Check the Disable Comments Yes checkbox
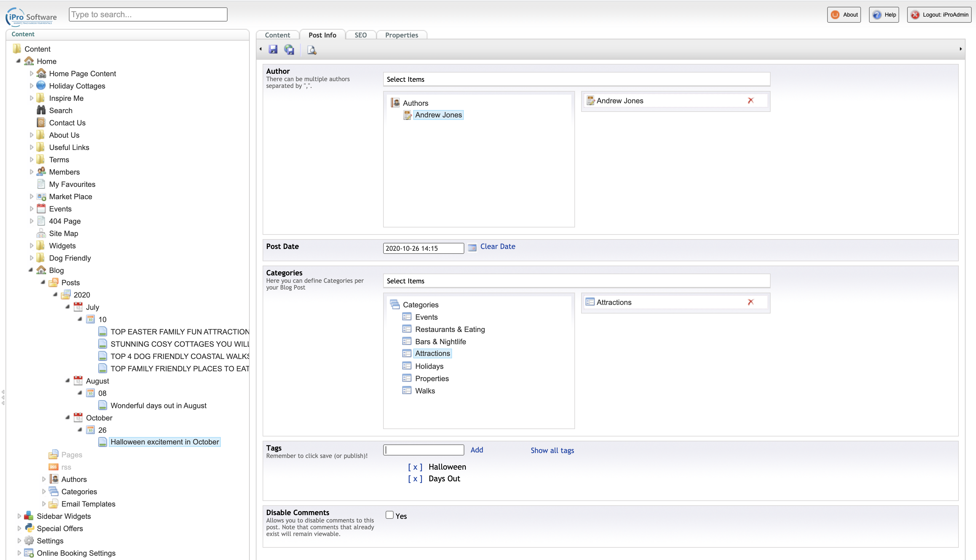 [x=389, y=515]
